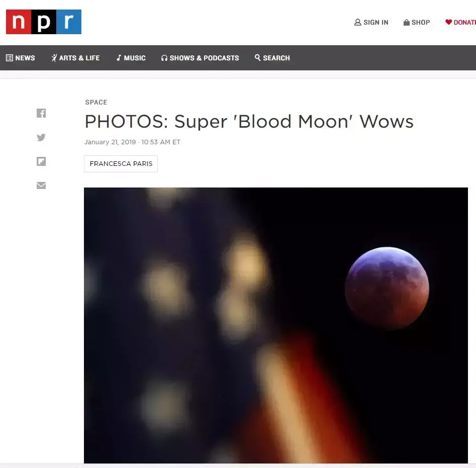Click the headphones icon in navigation

click(x=164, y=58)
